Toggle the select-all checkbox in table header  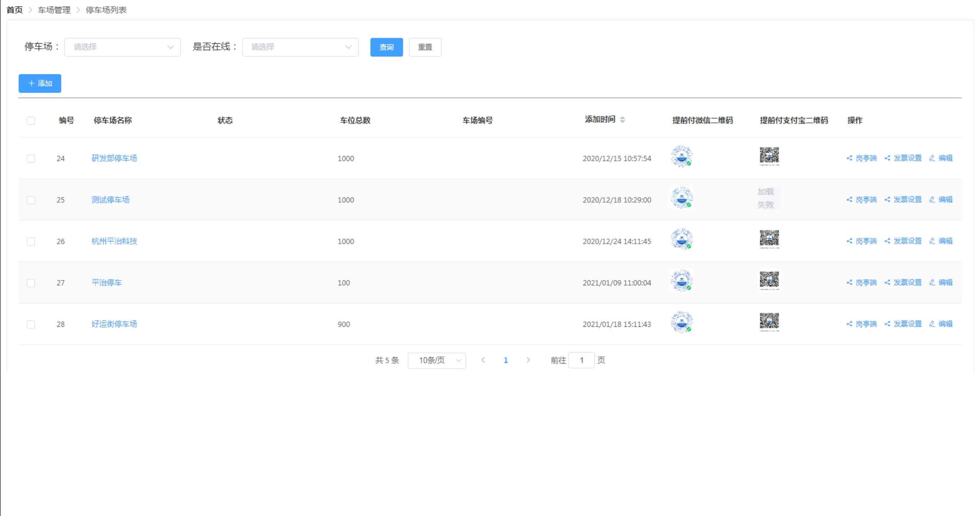click(31, 121)
